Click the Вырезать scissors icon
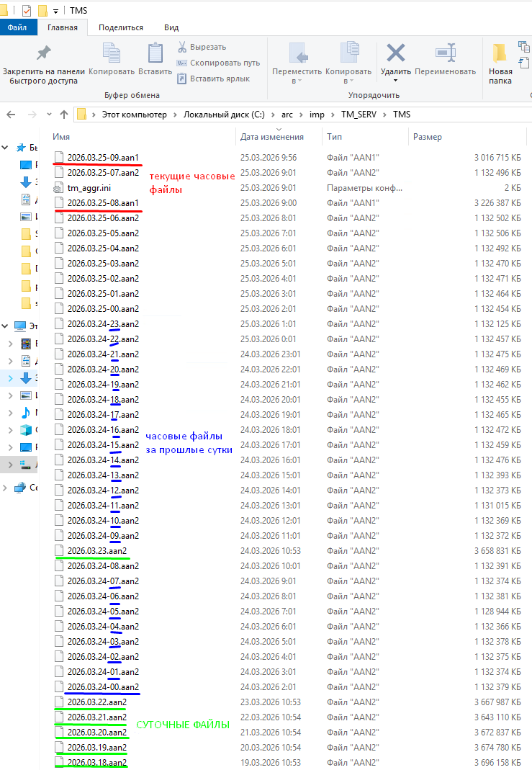 (x=183, y=48)
